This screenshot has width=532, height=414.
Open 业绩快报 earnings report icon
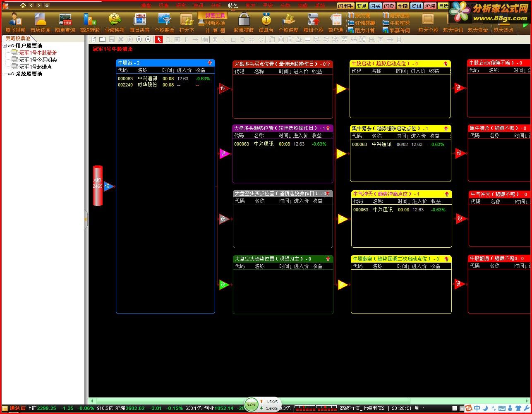(x=115, y=23)
